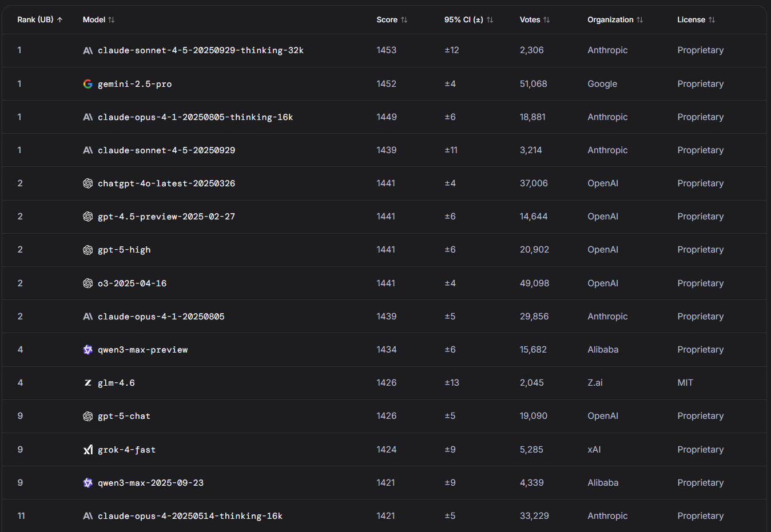Open the gpt-5-high model entry
Viewport: 771px width, 532px height.
point(124,250)
